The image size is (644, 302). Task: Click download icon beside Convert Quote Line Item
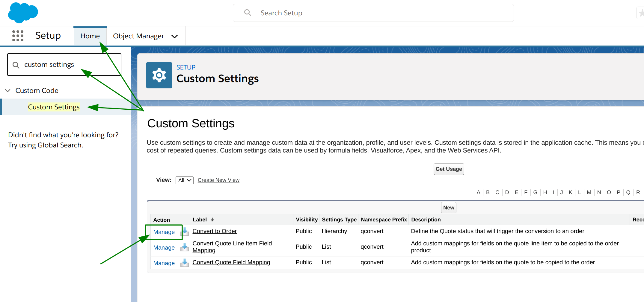(x=185, y=247)
